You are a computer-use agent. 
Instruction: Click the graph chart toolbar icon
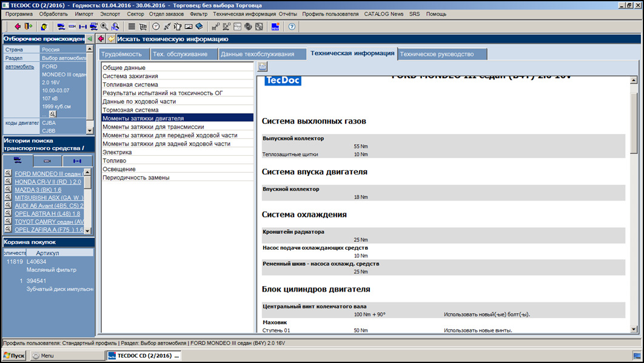[x=237, y=27]
